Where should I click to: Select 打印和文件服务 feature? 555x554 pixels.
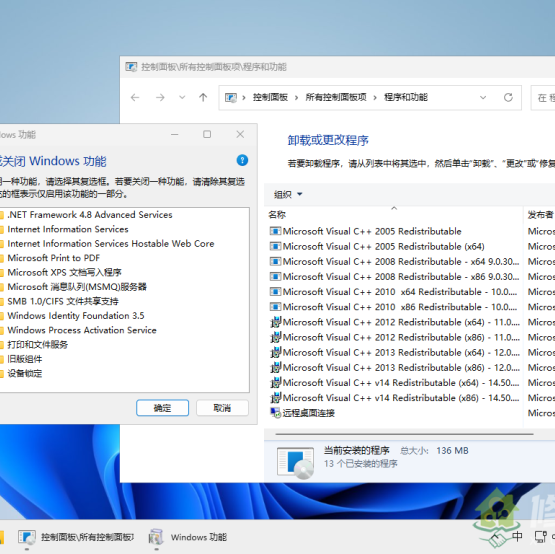pyautogui.click(x=38, y=344)
